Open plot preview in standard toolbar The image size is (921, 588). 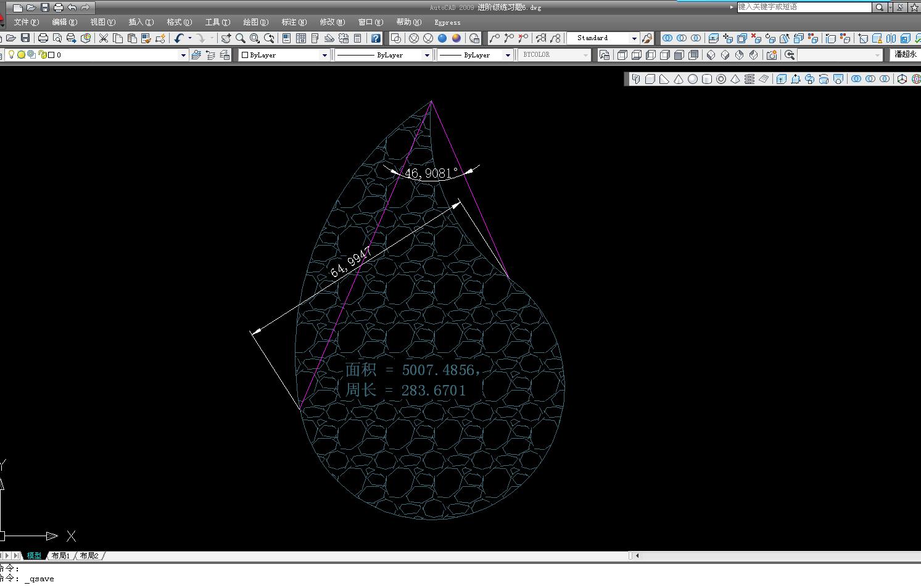(x=57, y=38)
